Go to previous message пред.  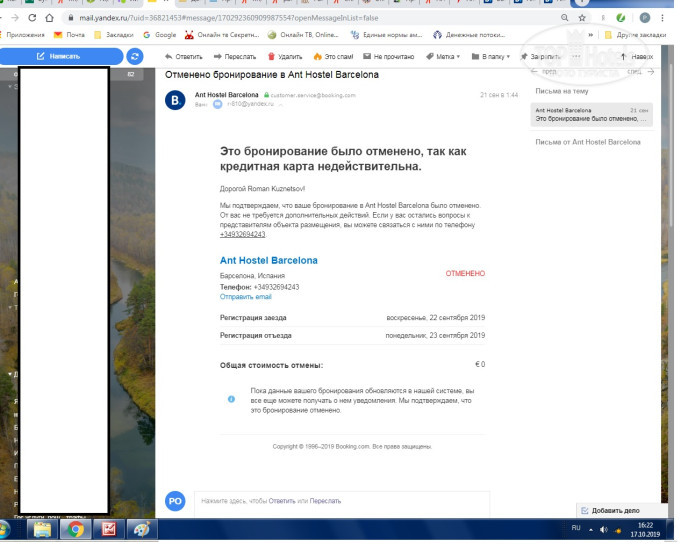(544, 71)
